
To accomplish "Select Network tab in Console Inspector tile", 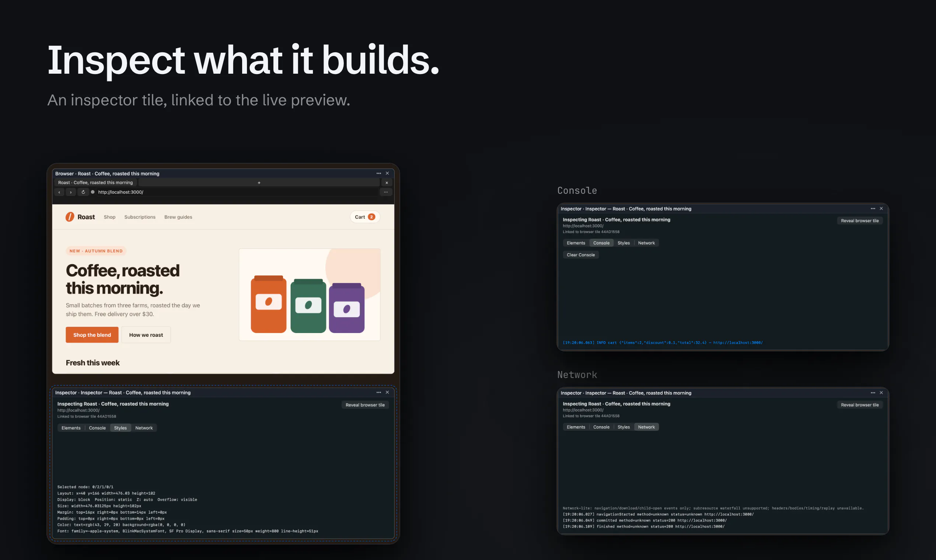I will 646,243.
